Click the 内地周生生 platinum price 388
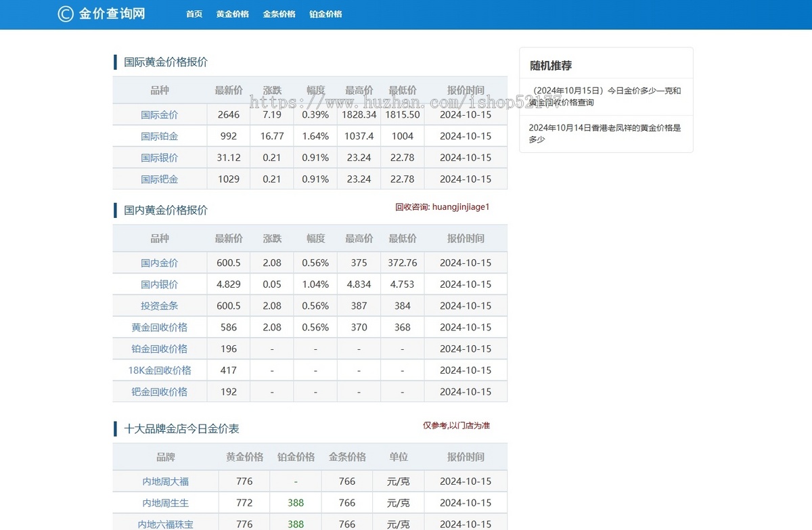Image resolution: width=812 pixels, height=530 pixels. pyautogui.click(x=296, y=503)
